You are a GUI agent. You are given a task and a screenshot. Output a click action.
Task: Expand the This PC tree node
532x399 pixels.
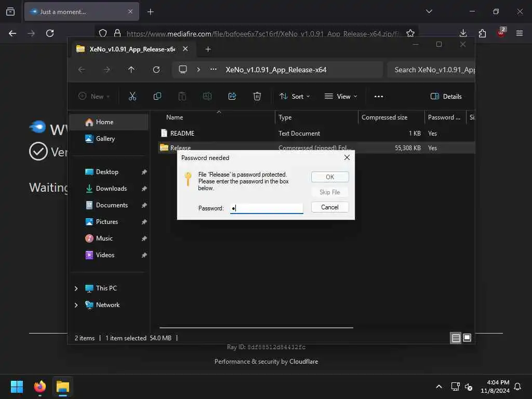(76, 288)
